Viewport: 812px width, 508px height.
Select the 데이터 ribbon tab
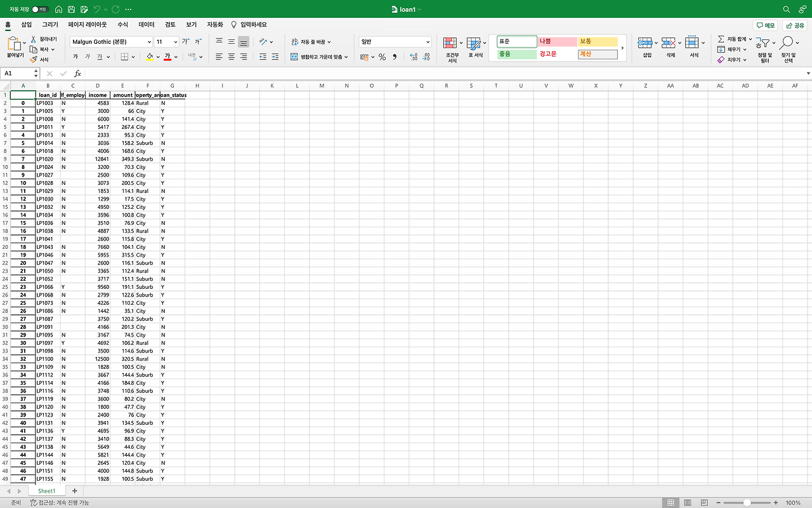pyautogui.click(x=147, y=25)
